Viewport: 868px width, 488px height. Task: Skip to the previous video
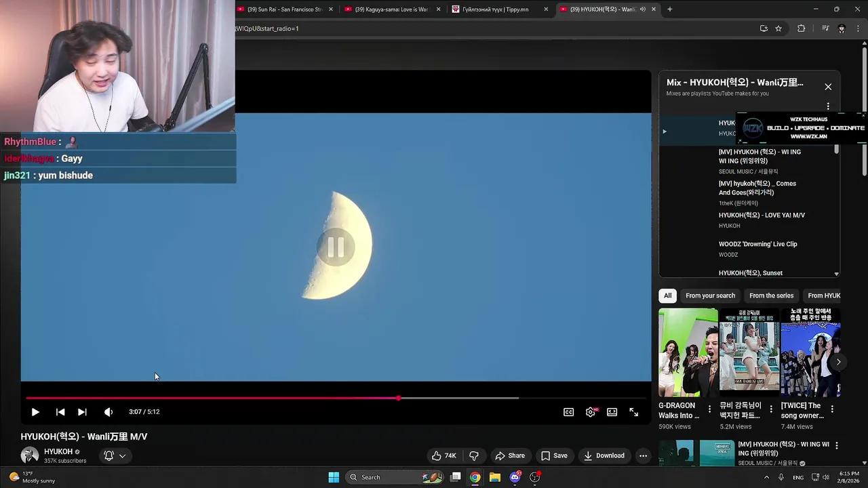coord(60,412)
